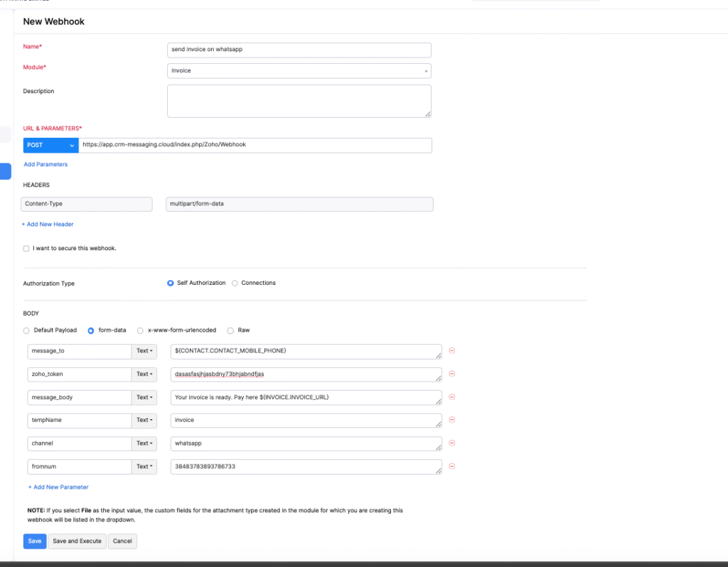Remove the zoho_token parameter row

pos(451,374)
